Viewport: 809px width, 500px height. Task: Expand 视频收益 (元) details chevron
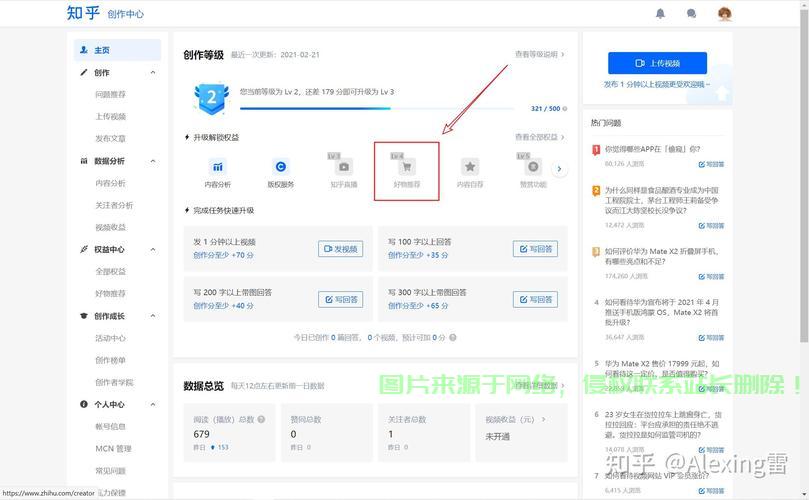coord(543,420)
